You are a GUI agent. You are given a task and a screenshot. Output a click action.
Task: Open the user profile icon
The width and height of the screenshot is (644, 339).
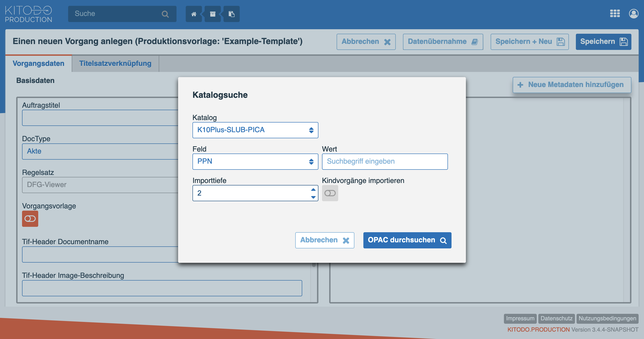(x=633, y=13)
